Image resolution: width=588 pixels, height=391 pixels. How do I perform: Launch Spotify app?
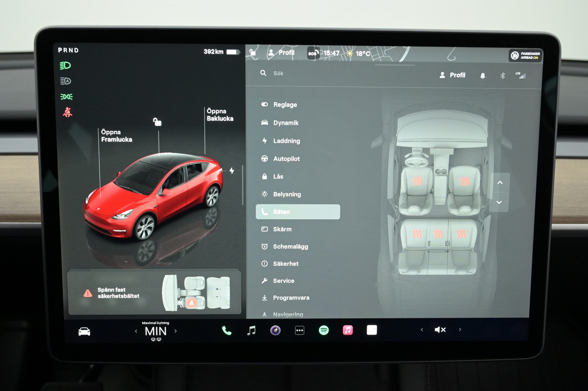coord(324,330)
